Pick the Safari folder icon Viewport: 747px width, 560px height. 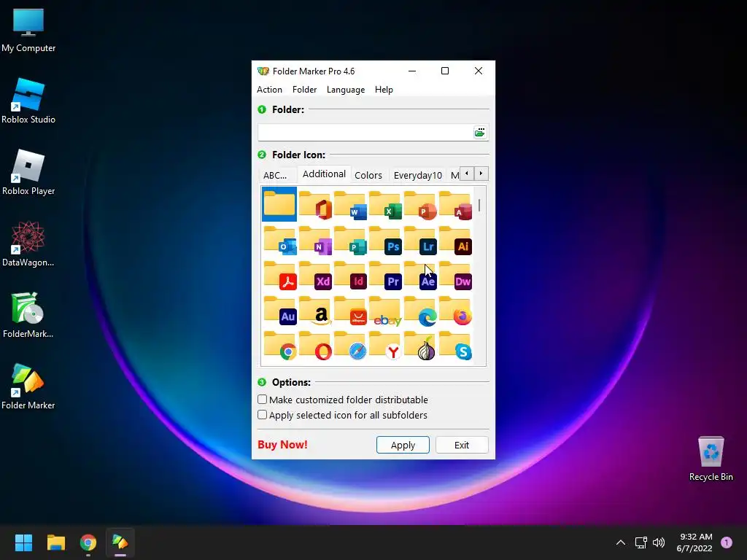click(x=349, y=346)
